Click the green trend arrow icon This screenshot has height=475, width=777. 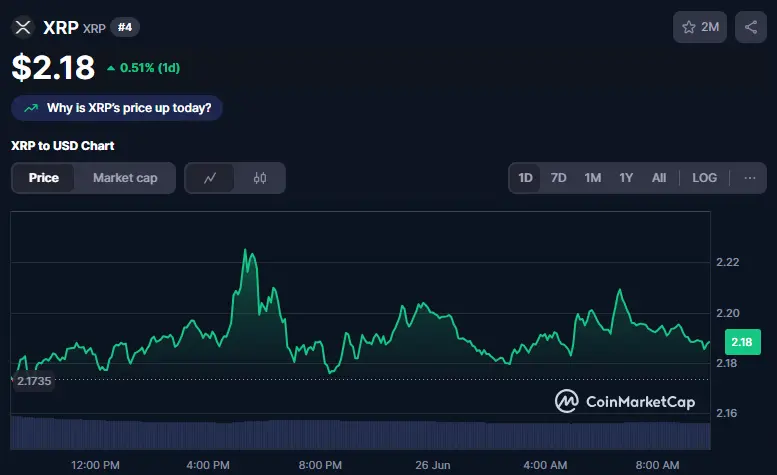coord(31,108)
